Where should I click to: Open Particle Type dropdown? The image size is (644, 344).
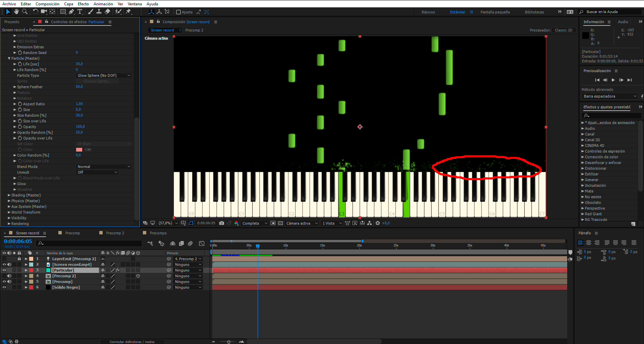pos(104,76)
